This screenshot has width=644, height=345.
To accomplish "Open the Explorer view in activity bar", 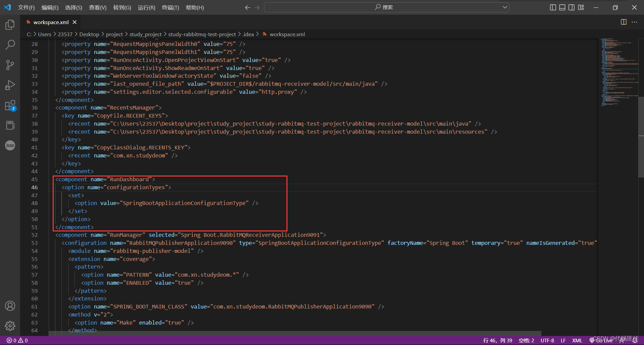I will coord(10,25).
